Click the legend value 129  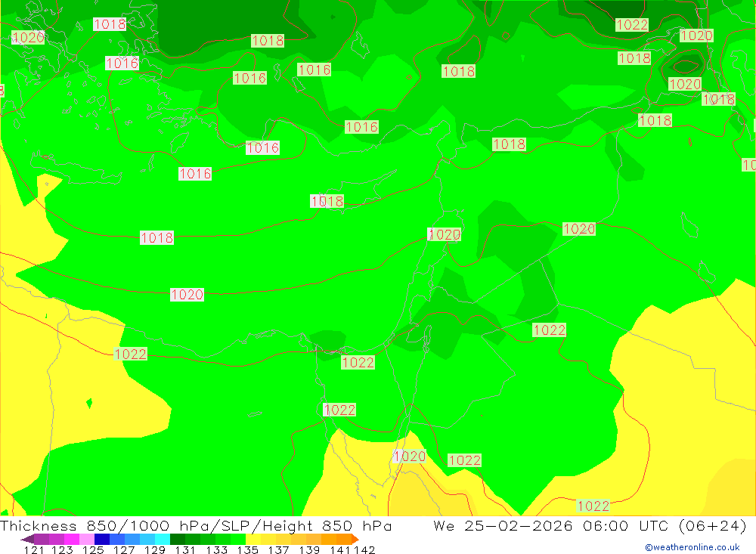[x=155, y=549]
